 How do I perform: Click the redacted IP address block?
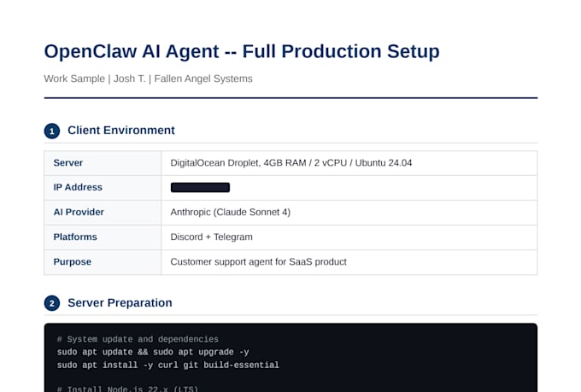(200, 188)
